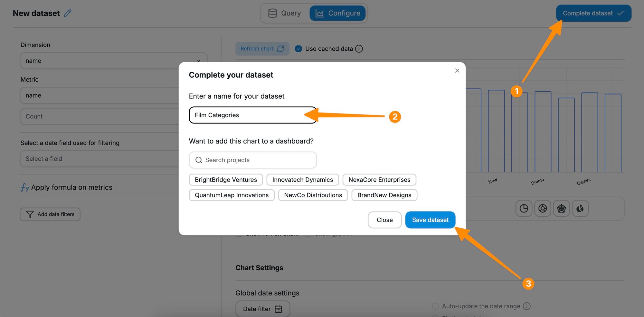644x317 pixels.
Task: Select the radar chart type icon
Action: pyautogui.click(x=561, y=208)
